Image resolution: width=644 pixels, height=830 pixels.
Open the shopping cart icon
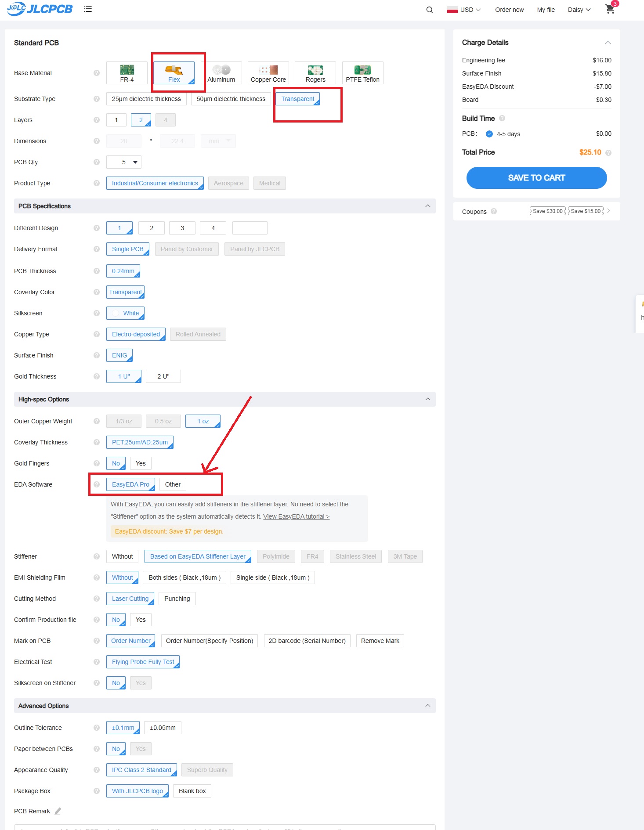pos(610,9)
